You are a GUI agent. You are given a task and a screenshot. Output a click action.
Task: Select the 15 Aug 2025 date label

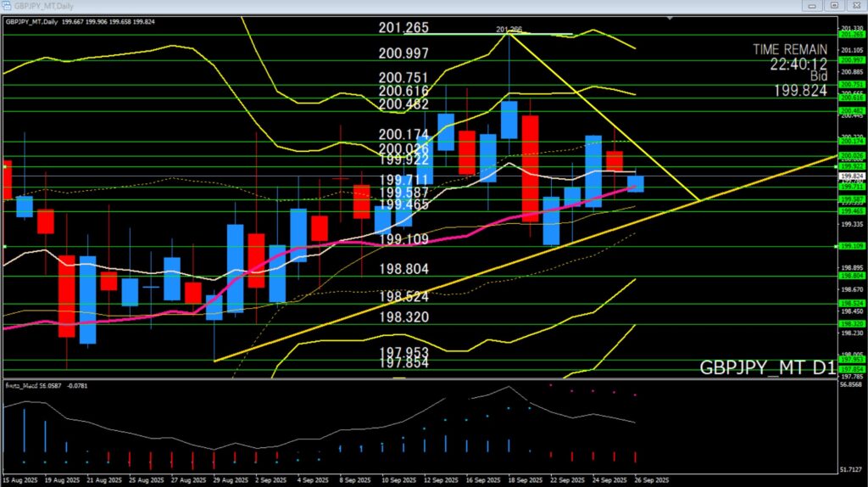click(x=20, y=479)
